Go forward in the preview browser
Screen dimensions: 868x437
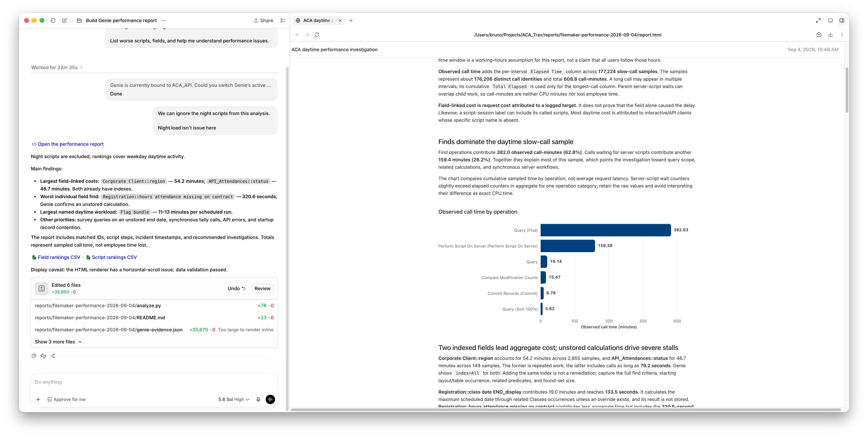pos(307,35)
